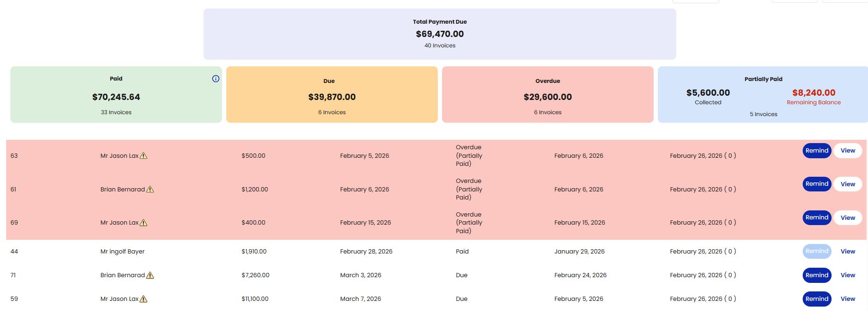Open View link for paid invoice 44
Viewport: 868px width, 317px height.
[848, 252]
